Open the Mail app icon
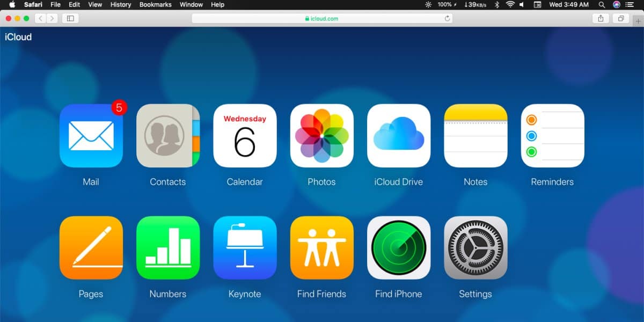The width and height of the screenshot is (644, 322). 91,136
